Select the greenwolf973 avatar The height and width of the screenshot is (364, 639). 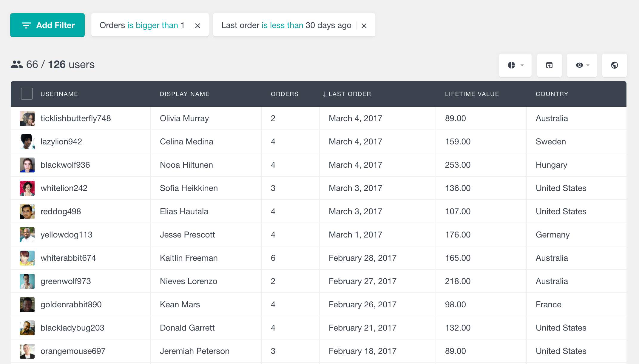pyautogui.click(x=27, y=281)
